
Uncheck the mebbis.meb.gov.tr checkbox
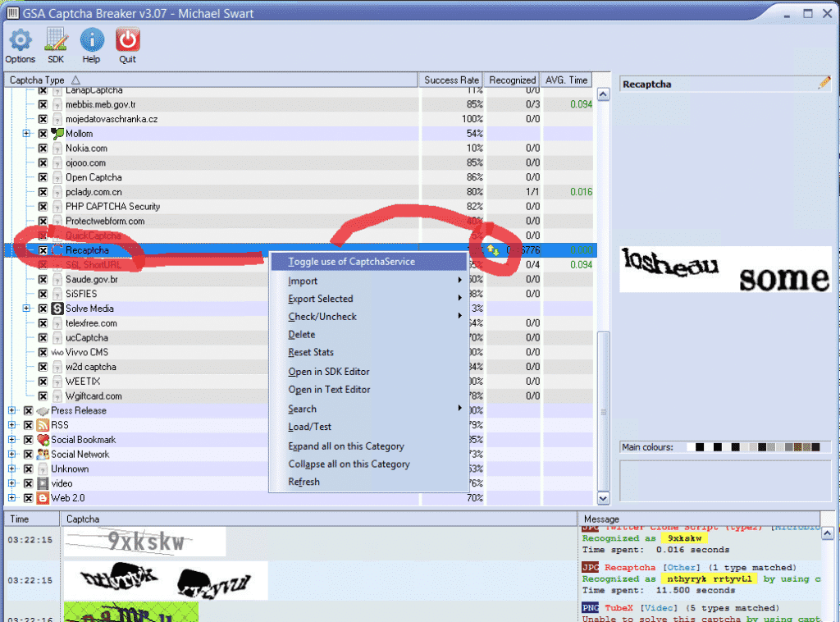[x=43, y=104]
